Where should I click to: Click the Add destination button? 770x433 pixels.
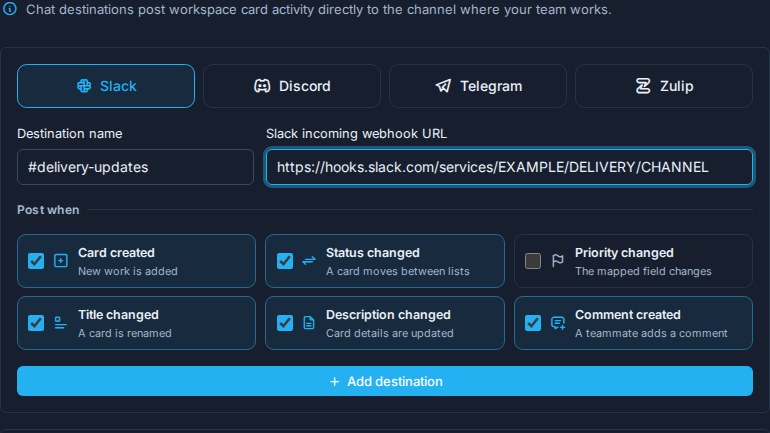[385, 381]
